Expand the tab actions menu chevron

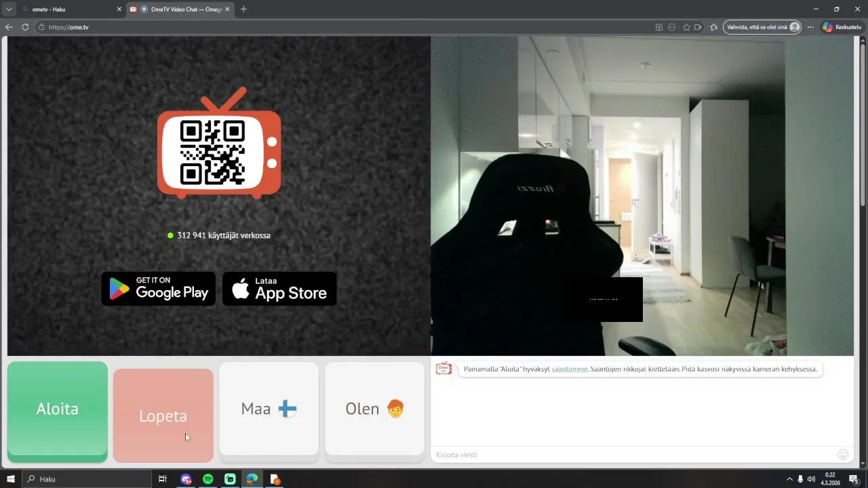click(9, 9)
